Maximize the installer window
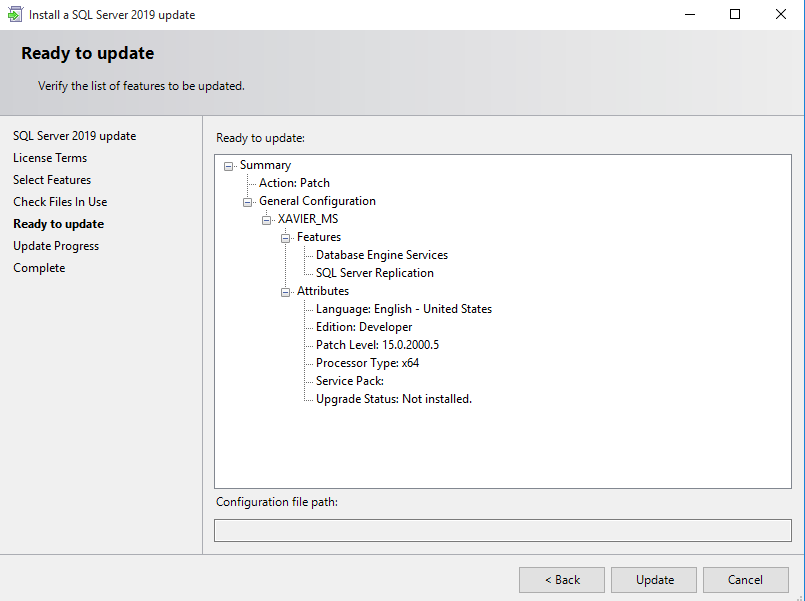This screenshot has width=805, height=601. 735,14
